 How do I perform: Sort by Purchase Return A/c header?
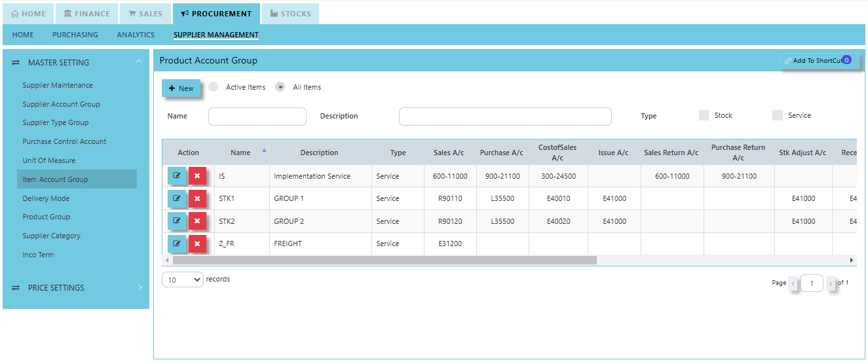(x=738, y=153)
